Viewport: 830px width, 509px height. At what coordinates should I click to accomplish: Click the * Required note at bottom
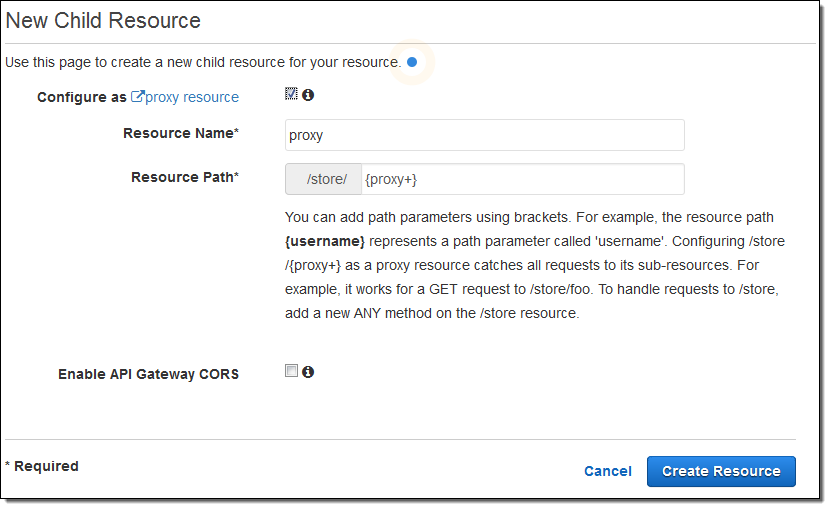click(41, 466)
